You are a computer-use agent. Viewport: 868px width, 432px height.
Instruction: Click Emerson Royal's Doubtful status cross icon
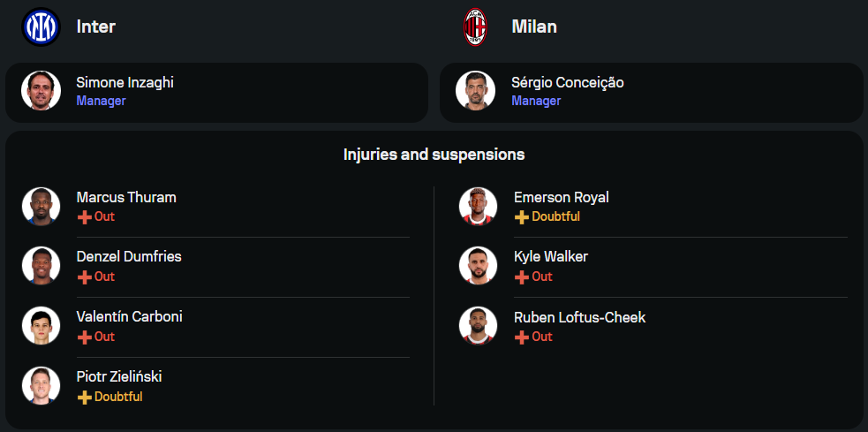[x=522, y=217]
